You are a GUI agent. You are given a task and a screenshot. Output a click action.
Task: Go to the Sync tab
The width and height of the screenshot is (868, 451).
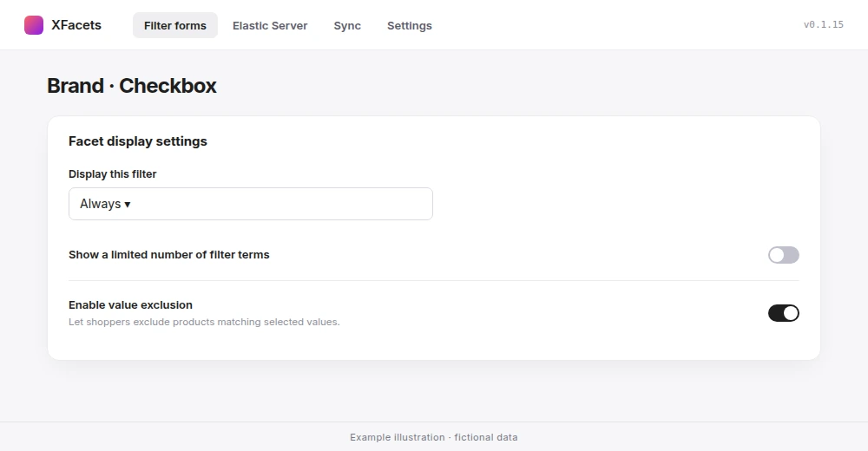click(347, 25)
